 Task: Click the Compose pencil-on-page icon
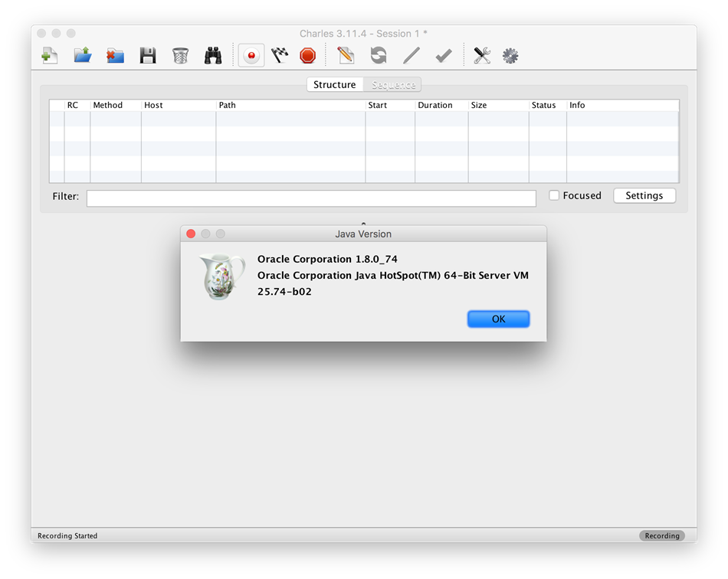(346, 56)
